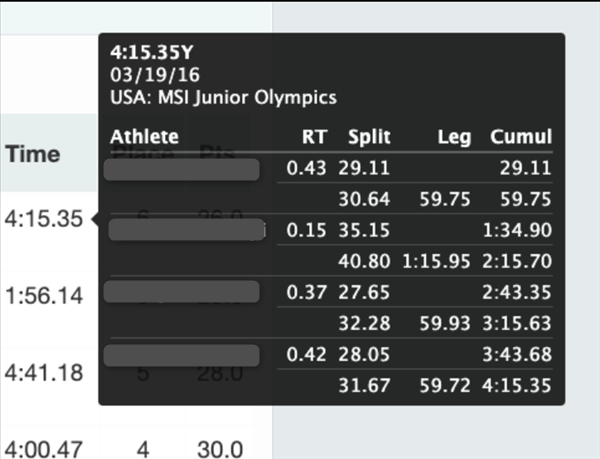Click the third athlete with 0.37 RT
Image resolution: width=600 pixels, height=459 pixels.
click(x=182, y=291)
